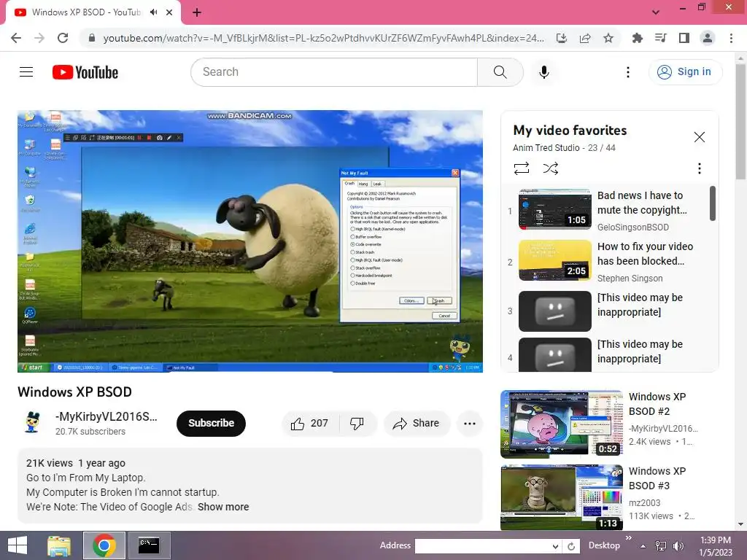Image resolution: width=747 pixels, height=560 pixels.
Task: Open more actions ellipsis under video
Action: pyautogui.click(x=470, y=424)
